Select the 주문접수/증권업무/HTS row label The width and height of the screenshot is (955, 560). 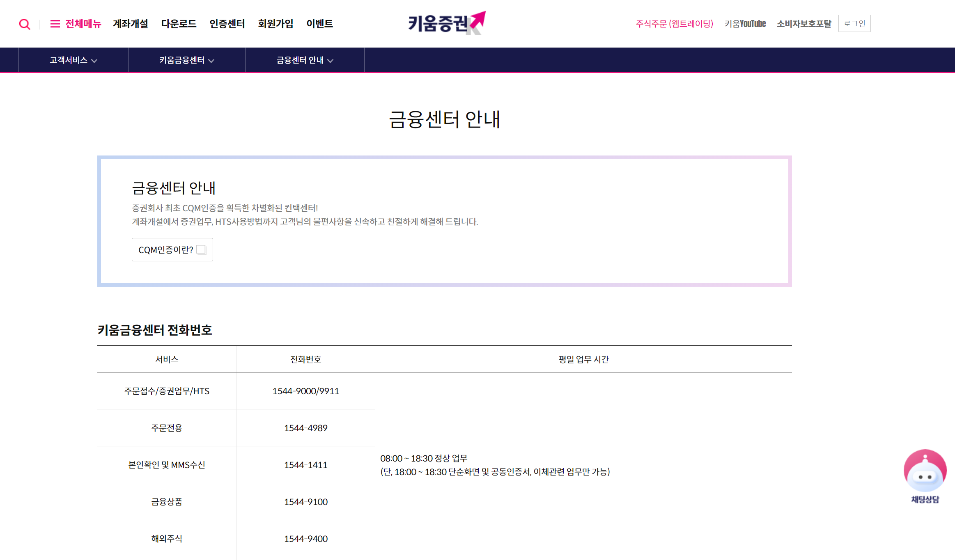point(167,391)
